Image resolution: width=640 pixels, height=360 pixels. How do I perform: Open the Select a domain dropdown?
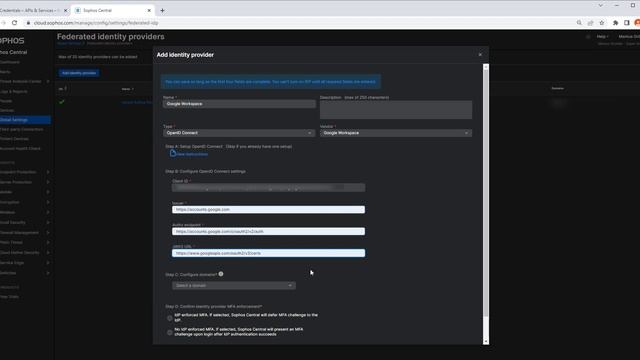[x=234, y=286]
